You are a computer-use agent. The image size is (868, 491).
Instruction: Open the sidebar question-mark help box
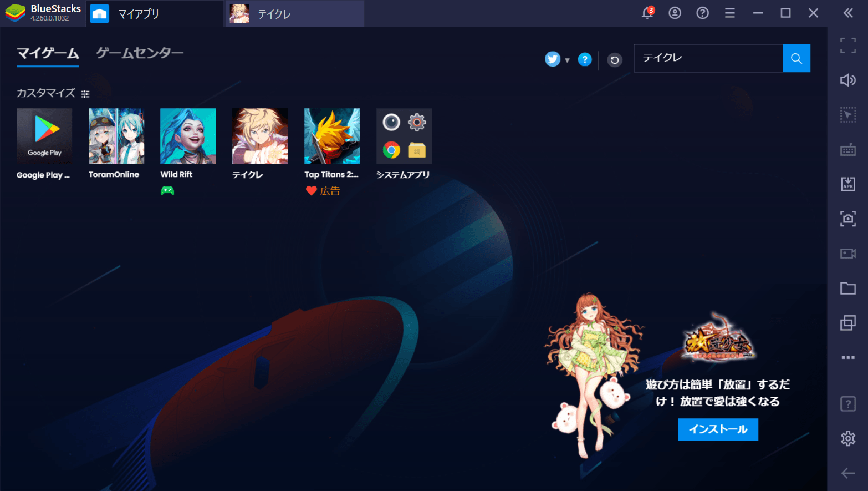click(x=848, y=404)
